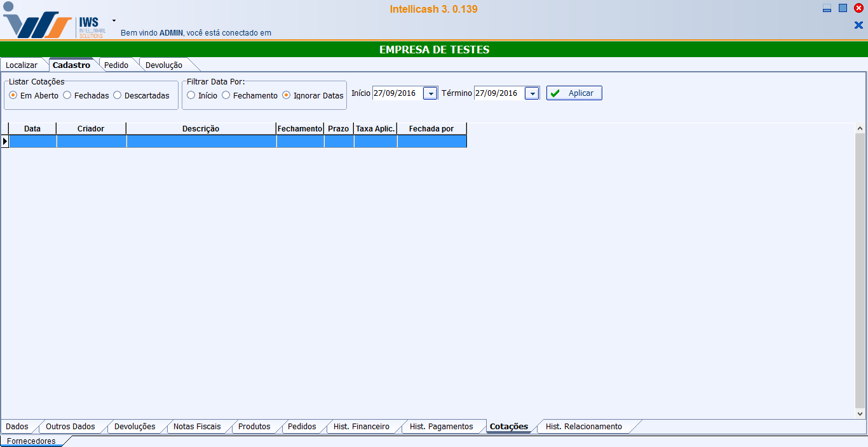This screenshot has height=447, width=868.
Task: Select Início date filter radio
Action: coord(191,95)
